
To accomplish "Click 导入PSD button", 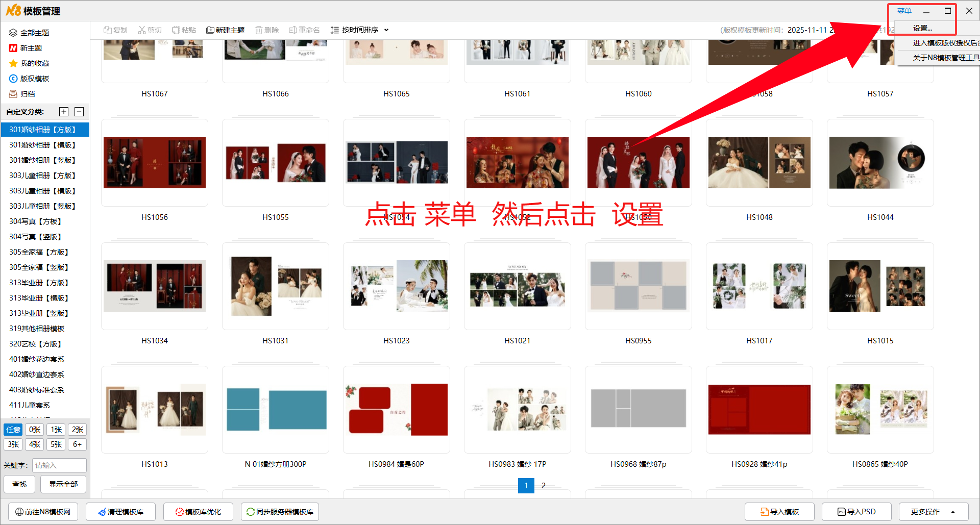I will 856,512.
